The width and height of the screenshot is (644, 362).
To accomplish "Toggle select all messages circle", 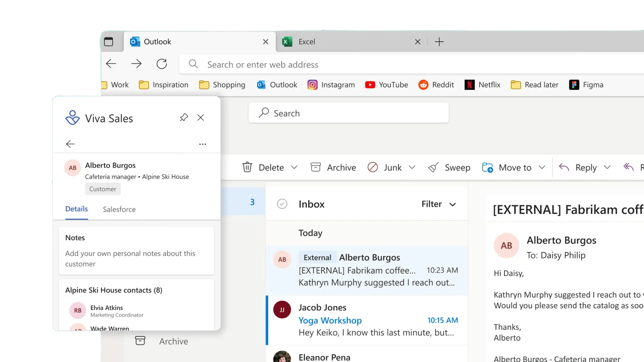I will [282, 204].
